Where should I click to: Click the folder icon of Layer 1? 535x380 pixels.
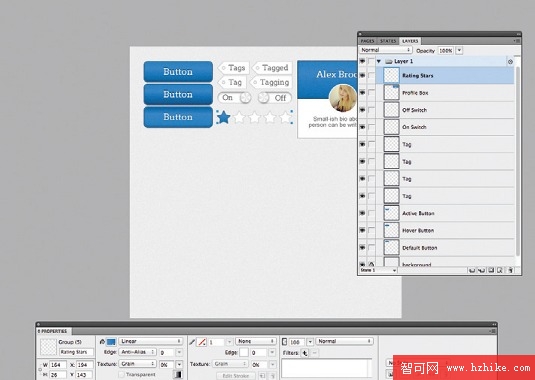point(389,61)
